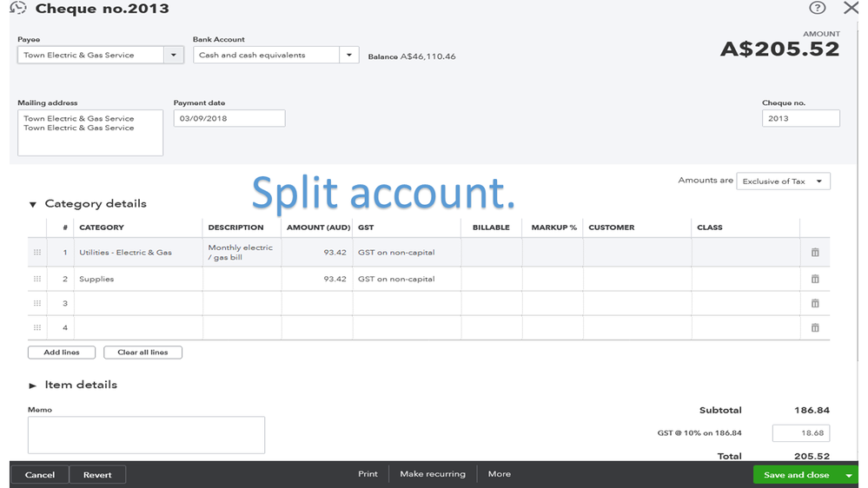Click the CATEGORY column header
This screenshot has width=868, height=488.
102,228
